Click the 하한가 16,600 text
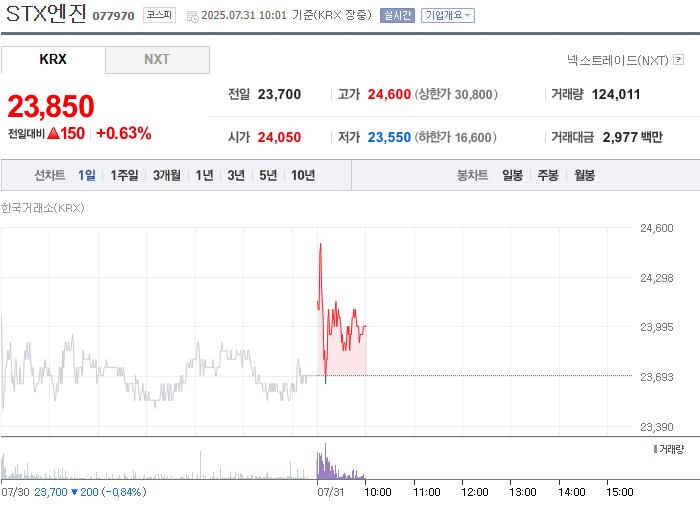Viewport: 700px width, 505px height. (x=455, y=137)
